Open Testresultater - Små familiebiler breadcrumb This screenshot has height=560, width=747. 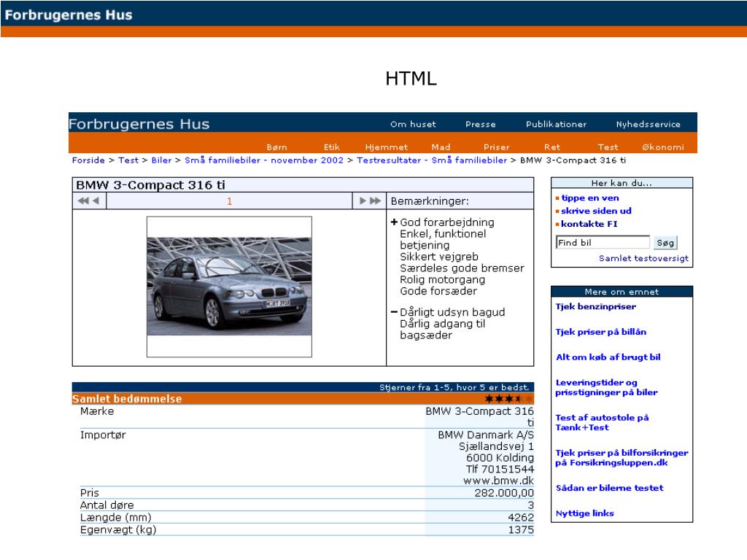coord(432,160)
